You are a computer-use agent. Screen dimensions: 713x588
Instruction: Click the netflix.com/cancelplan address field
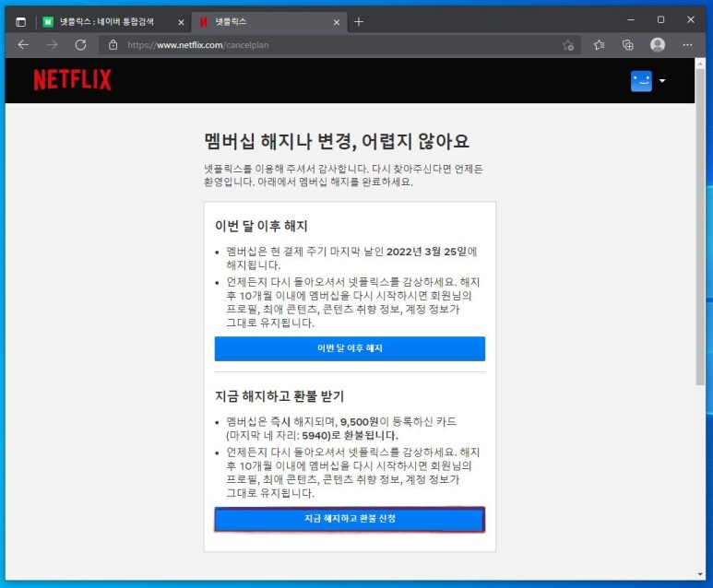(x=341, y=45)
